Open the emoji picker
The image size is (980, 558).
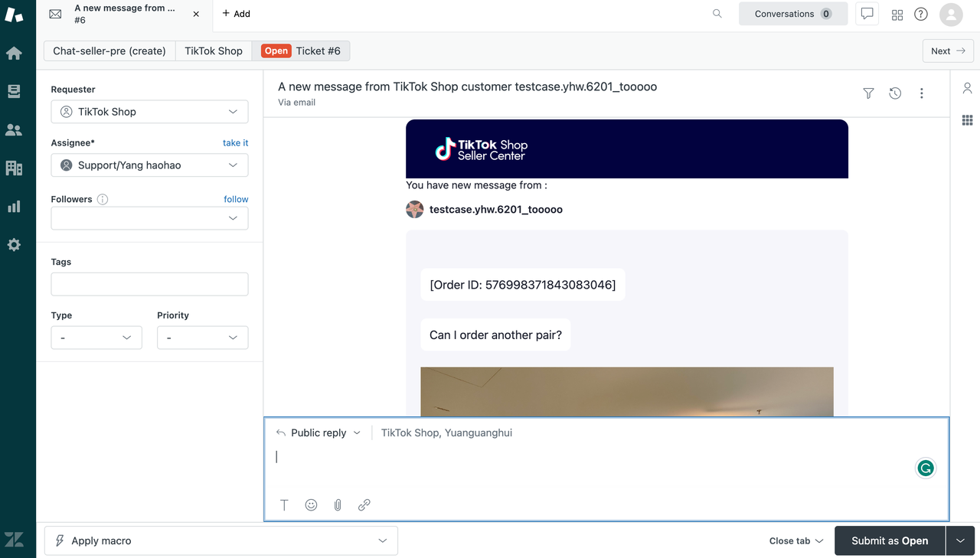pos(311,505)
